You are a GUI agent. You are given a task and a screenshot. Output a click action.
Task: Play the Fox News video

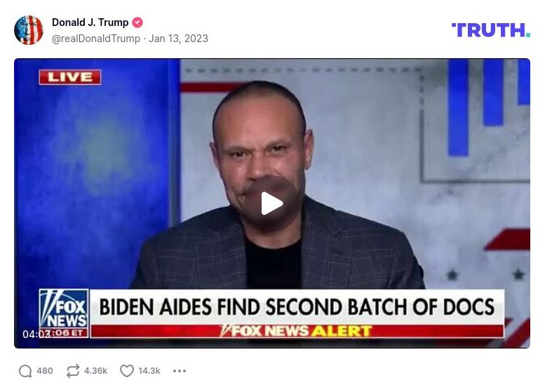point(272,203)
